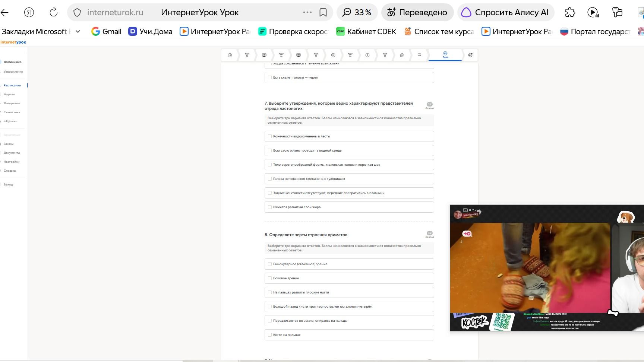Open the Переведено translation options
The image size is (644, 362).
click(x=417, y=12)
